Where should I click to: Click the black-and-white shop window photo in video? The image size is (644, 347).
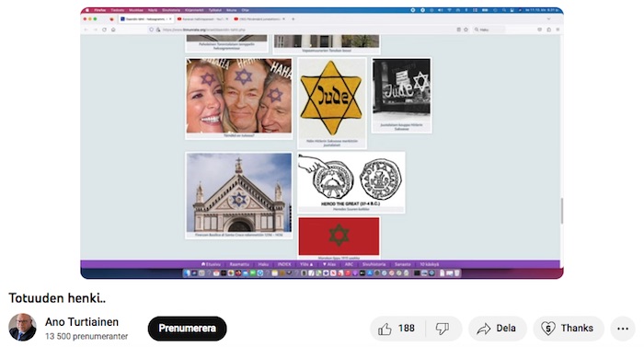402,90
